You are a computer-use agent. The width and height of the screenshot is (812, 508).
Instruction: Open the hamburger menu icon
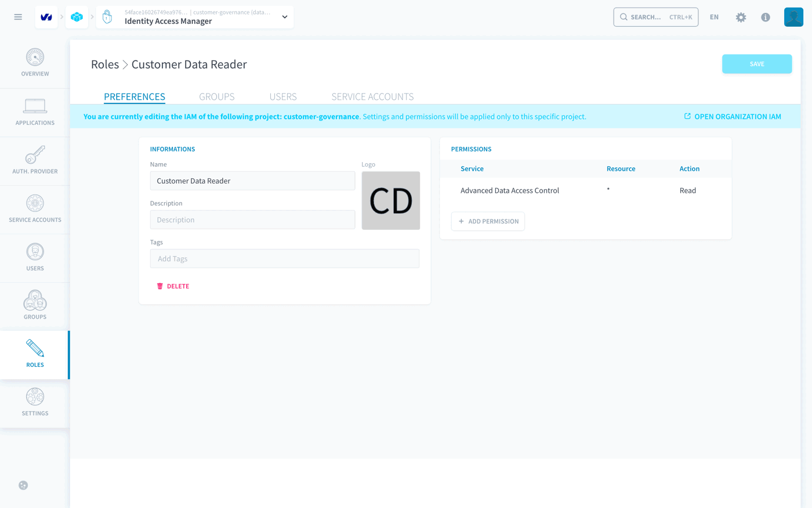point(18,17)
